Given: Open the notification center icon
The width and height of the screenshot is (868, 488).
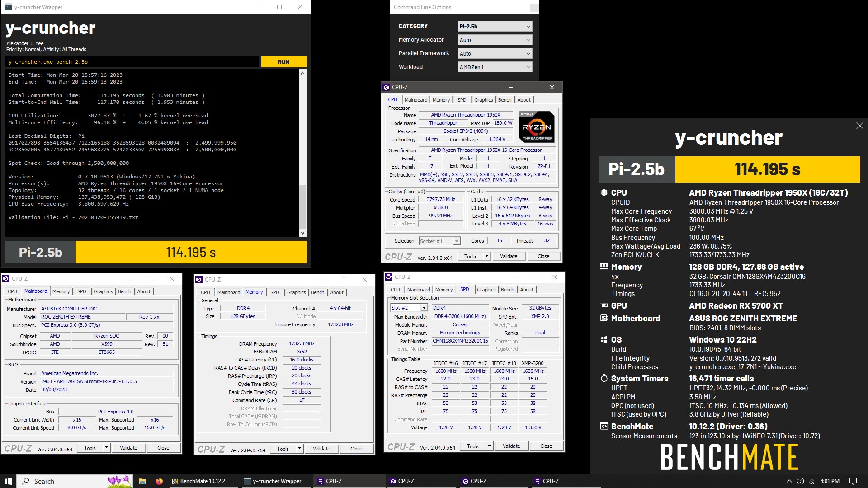Looking at the screenshot, I should [x=853, y=481].
